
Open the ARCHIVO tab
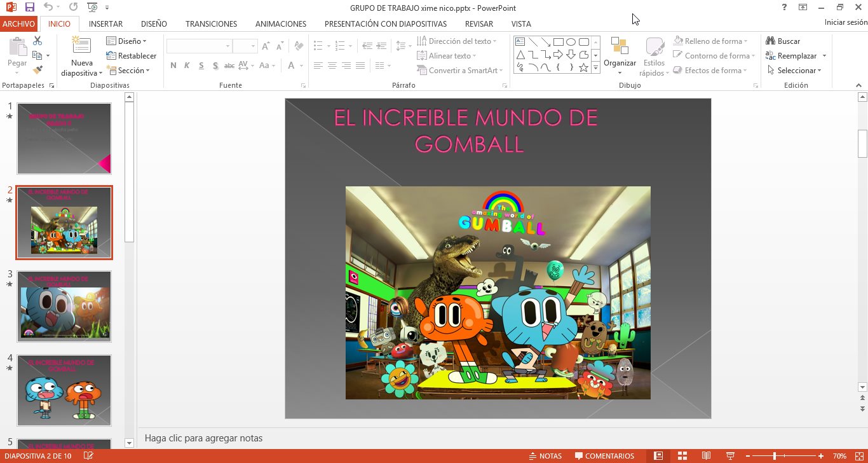[x=18, y=24]
